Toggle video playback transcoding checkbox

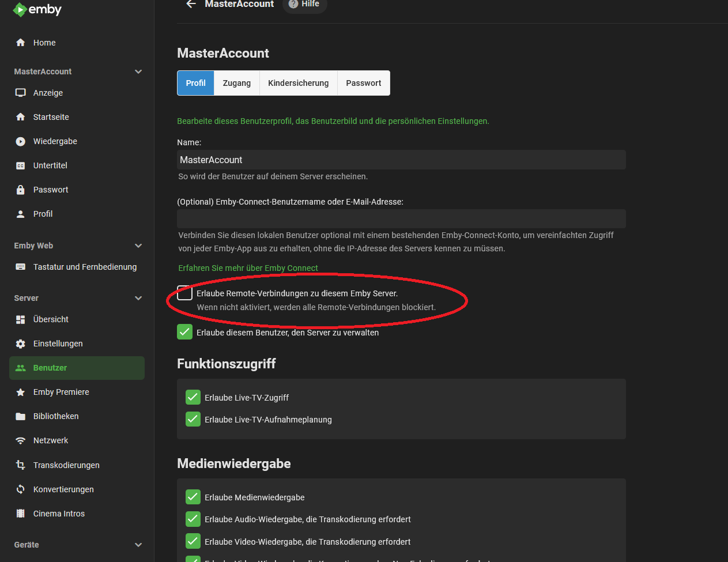[193, 541]
